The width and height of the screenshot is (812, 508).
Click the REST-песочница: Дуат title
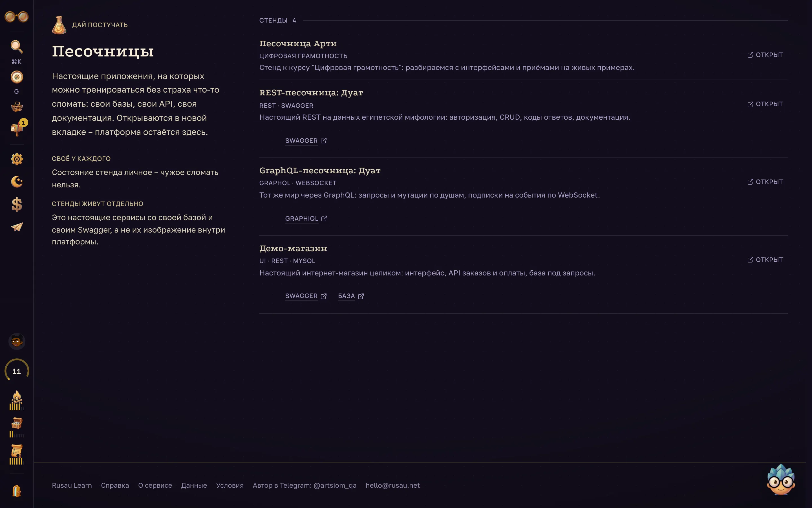pyautogui.click(x=311, y=93)
